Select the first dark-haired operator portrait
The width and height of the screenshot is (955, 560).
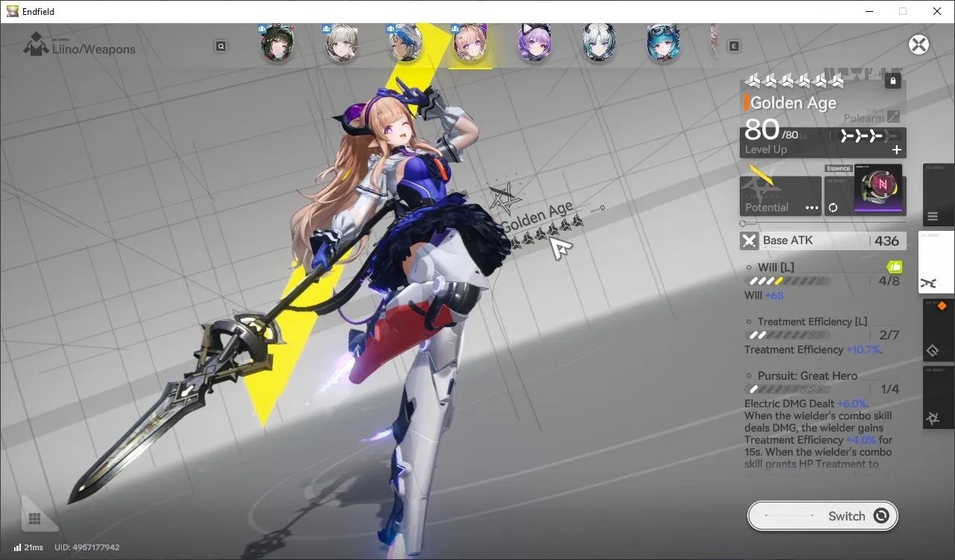point(276,43)
